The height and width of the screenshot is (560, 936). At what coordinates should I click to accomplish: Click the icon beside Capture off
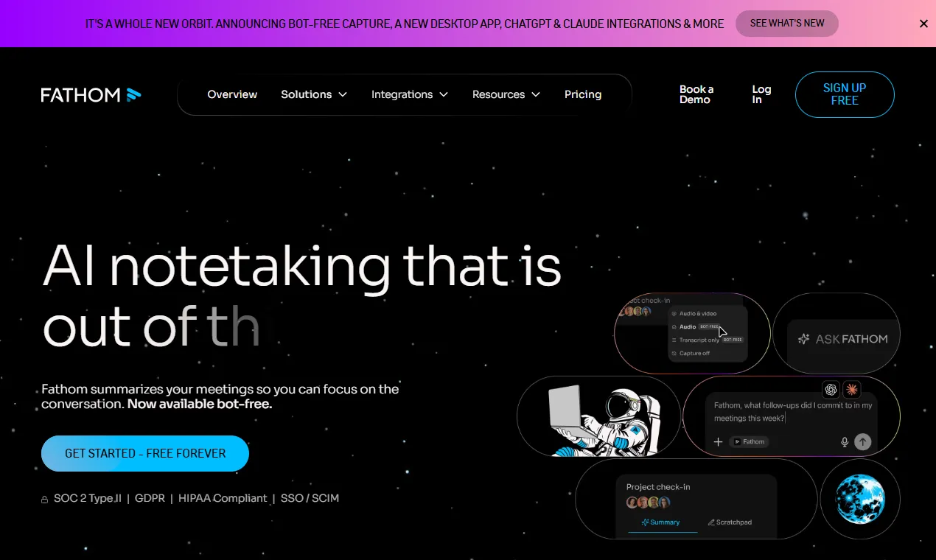pyautogui.click(x=674, y=353)
